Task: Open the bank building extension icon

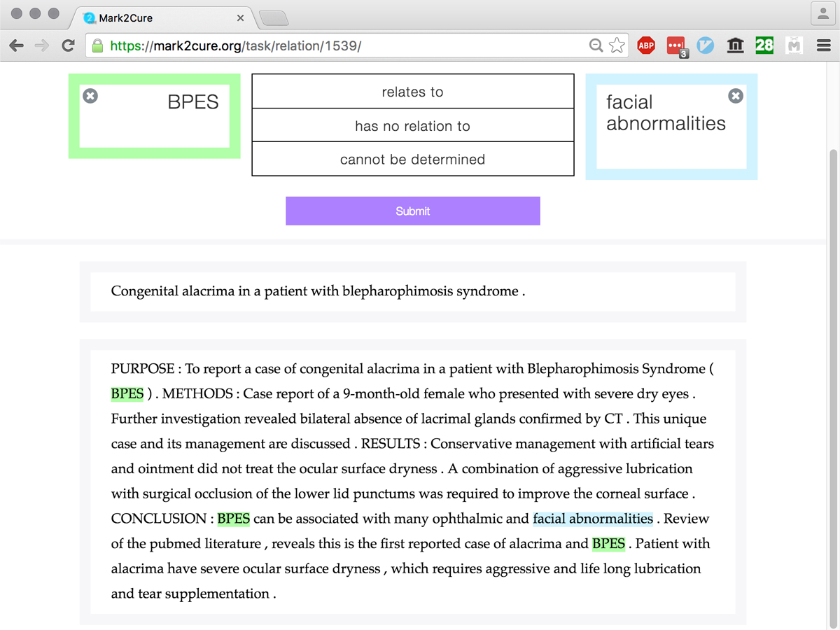Action: pyautogui.click(x=735, y=46)
